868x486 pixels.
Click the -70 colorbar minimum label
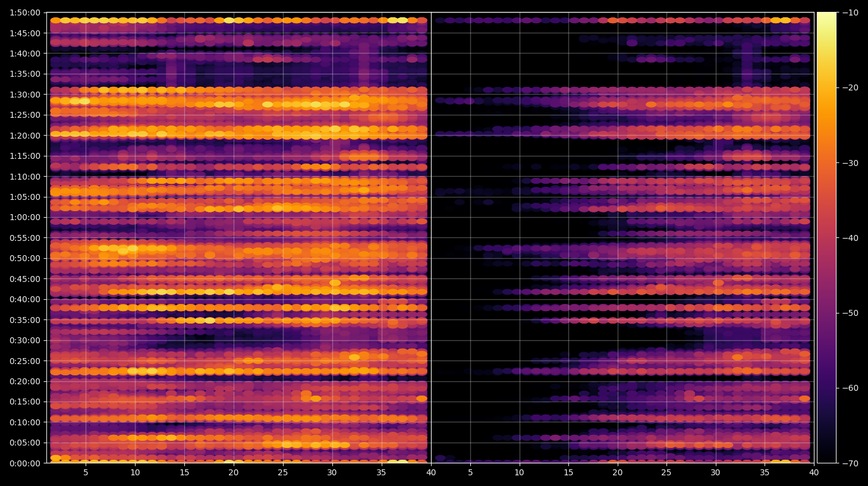851,463
